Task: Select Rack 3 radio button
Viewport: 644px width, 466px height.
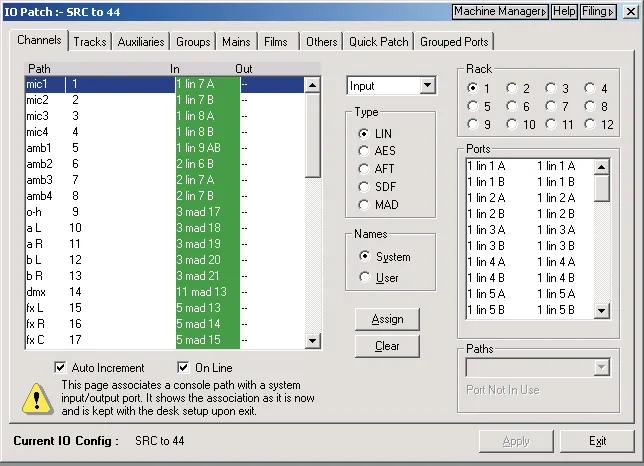Action: [x=551, y=88]
